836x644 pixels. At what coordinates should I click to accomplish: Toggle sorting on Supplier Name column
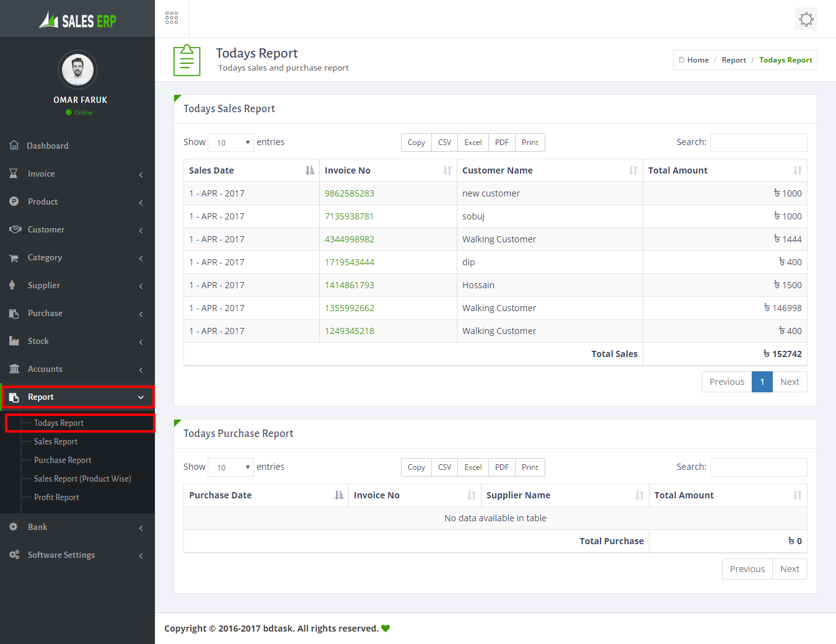tap(564, 495)
